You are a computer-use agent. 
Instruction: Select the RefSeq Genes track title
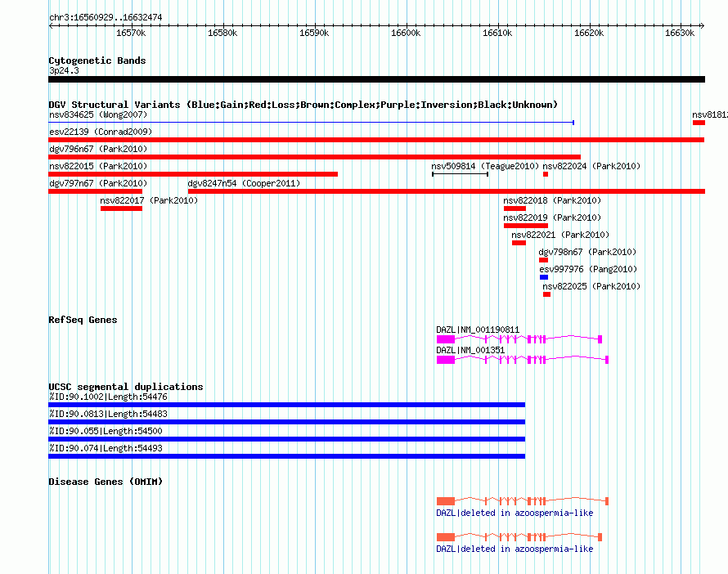click(83, 320)
